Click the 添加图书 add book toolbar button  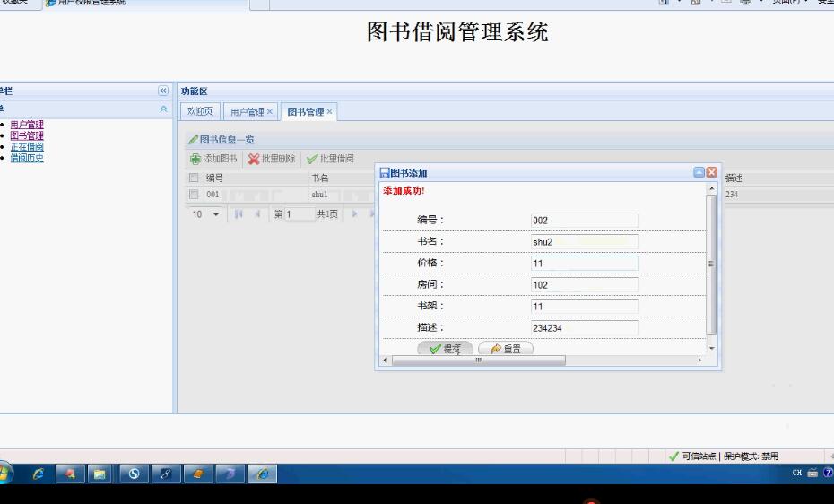tap(213, 159)
